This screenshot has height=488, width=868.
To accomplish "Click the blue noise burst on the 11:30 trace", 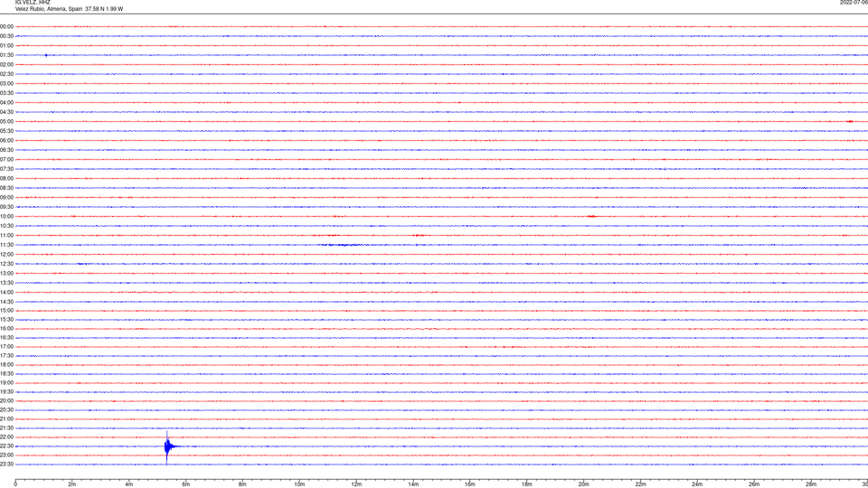I will click(341, 245).
